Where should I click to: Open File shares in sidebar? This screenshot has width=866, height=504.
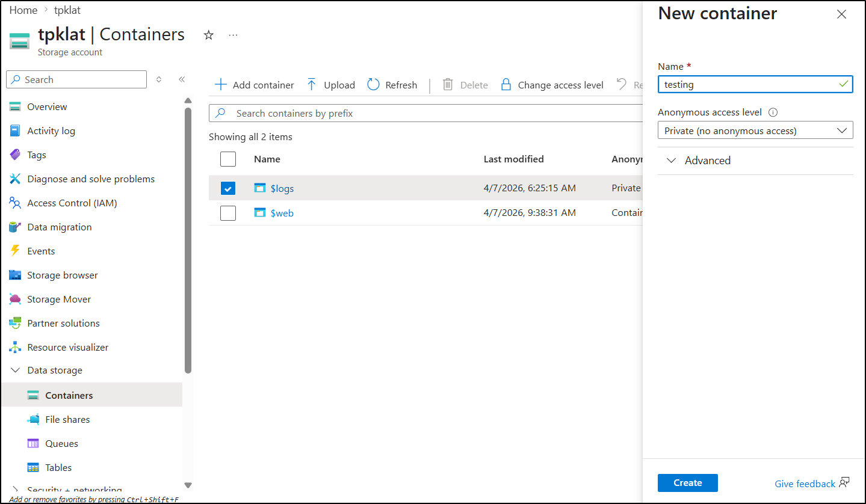pyautogui.click(x=67, y=419)
